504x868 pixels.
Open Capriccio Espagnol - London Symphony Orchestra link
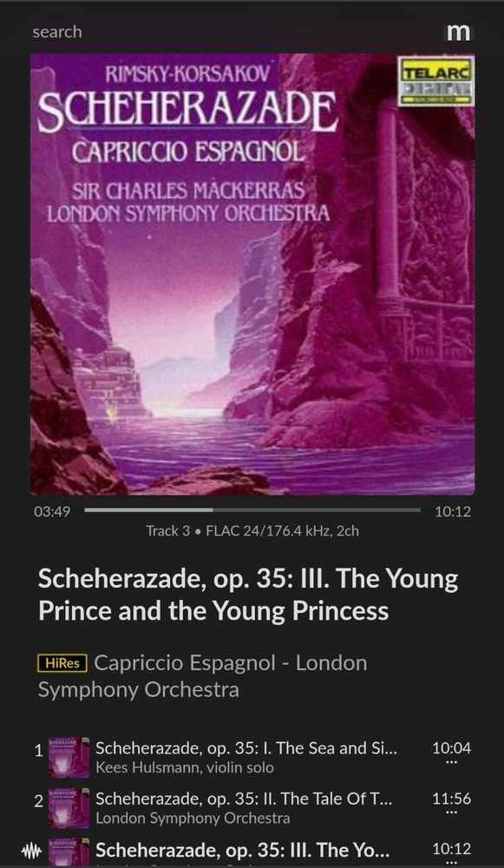tap(202, 676)
